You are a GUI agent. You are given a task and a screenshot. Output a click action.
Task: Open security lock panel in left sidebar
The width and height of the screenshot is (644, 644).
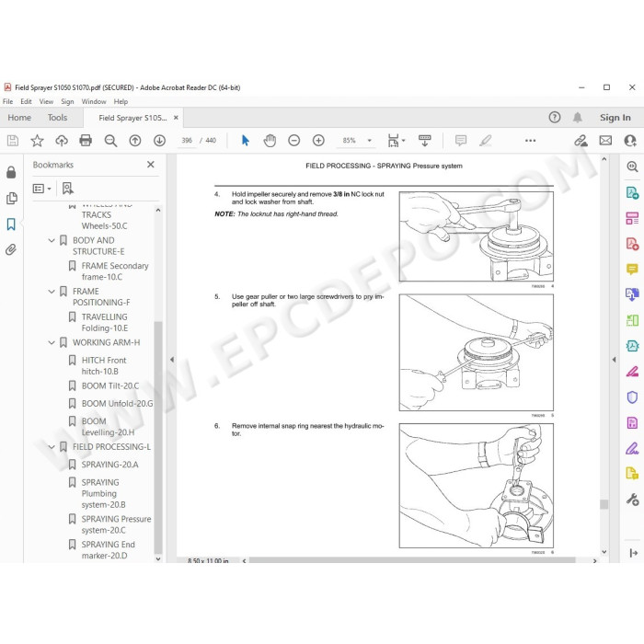point(11,172)
